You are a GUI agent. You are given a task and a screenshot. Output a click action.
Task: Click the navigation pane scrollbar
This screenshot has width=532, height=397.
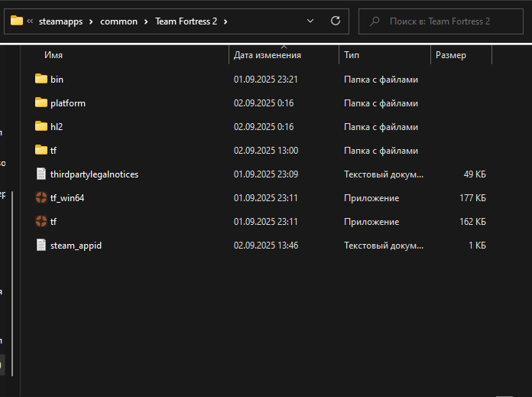(x=12, y=284)
